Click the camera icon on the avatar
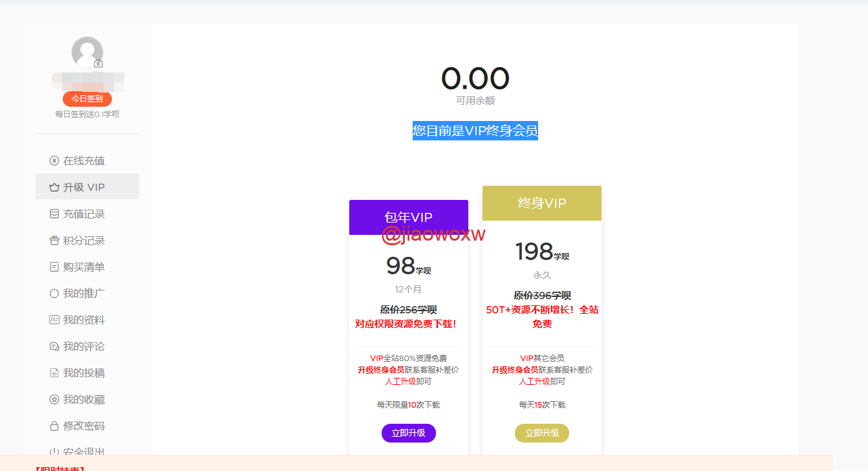Viewport: 868px width, 471px height. coord(98,63)
